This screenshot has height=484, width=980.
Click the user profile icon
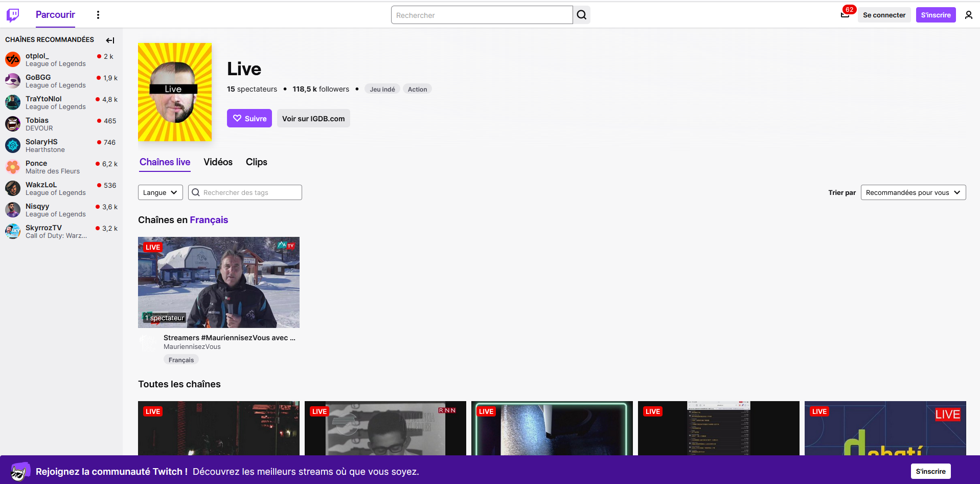point(968,15)
